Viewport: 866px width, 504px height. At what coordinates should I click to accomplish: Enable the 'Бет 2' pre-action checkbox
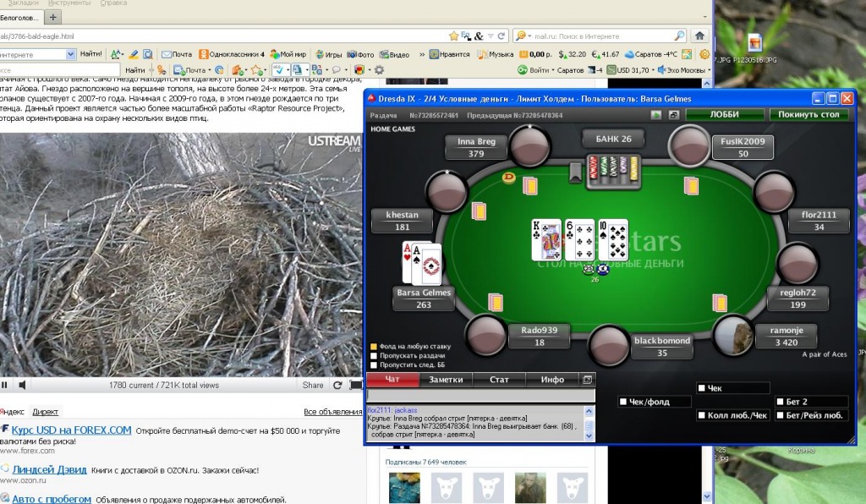(780, 402)
